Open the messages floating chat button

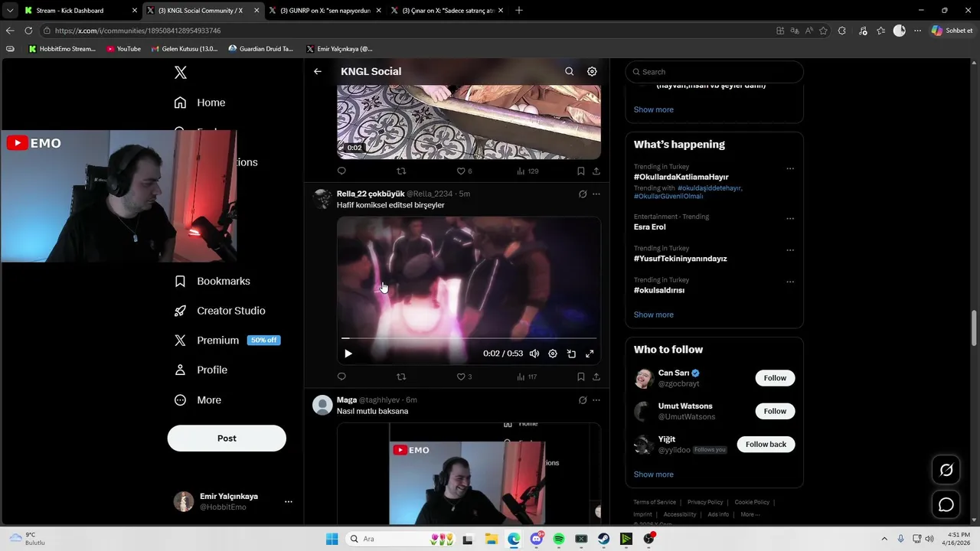[x=946, y=504]
